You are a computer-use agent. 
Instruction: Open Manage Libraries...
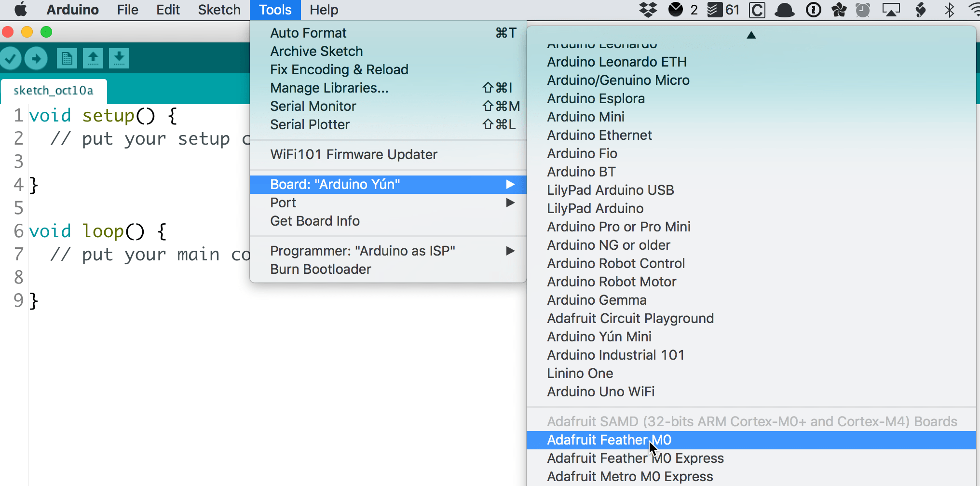point(388,88)
